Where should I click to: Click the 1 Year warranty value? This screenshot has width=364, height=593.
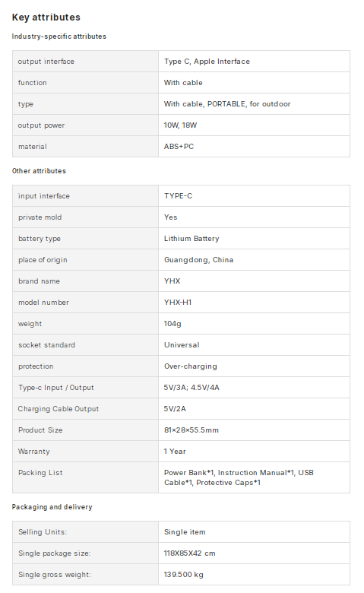[175, 451]
